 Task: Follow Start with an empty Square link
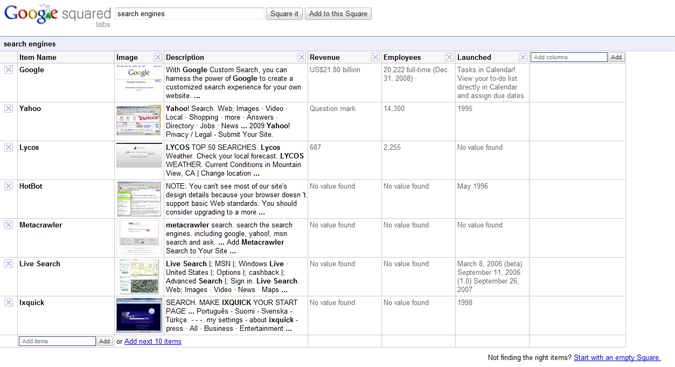point(617,358)
